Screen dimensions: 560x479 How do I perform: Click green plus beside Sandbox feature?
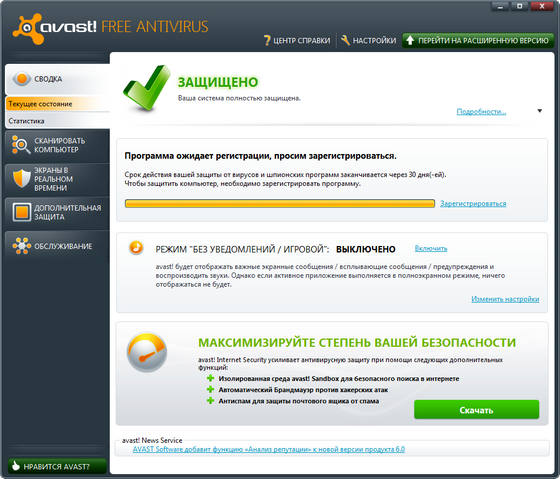[x=210, y=378]
